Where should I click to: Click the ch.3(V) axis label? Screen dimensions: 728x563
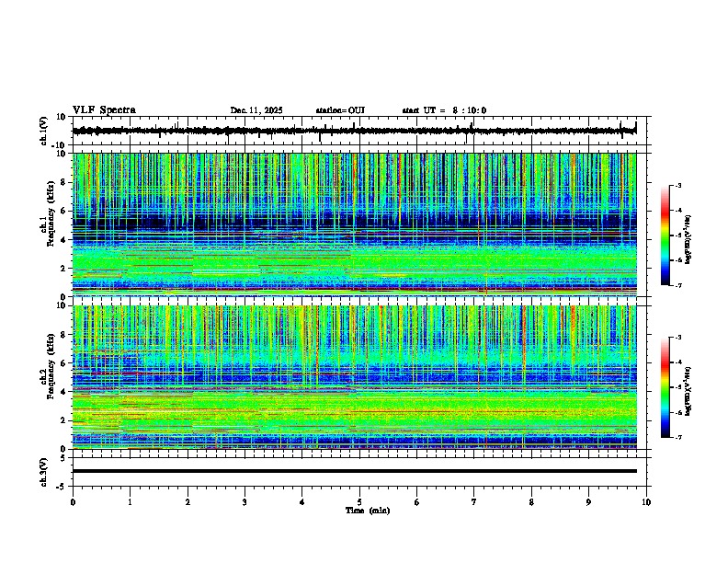[x=44, y=472]
